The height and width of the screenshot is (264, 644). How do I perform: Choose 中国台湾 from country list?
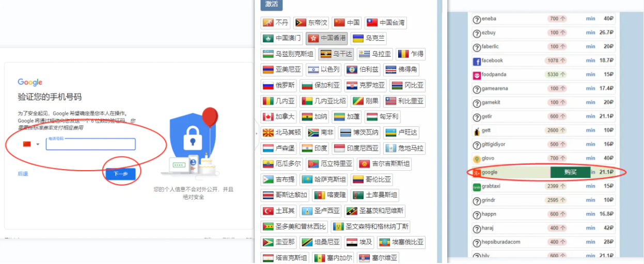coord(385,23)
